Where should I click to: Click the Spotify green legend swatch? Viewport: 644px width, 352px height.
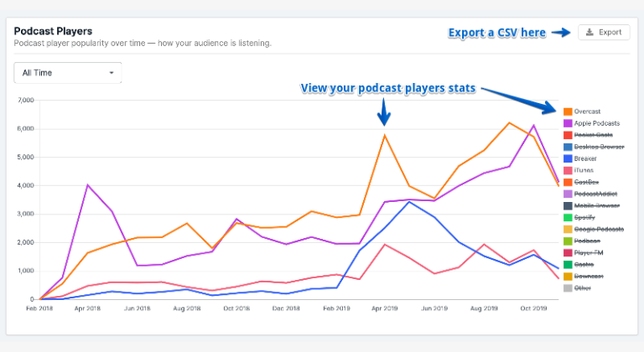point(568,217)
